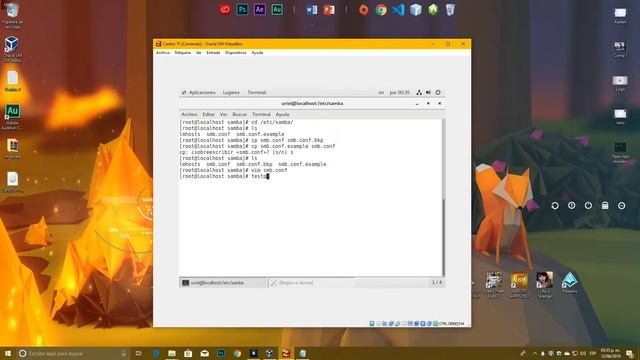
Task: Launch Adobe Creative Cloud from the top dock
Action: coord(225,9)
